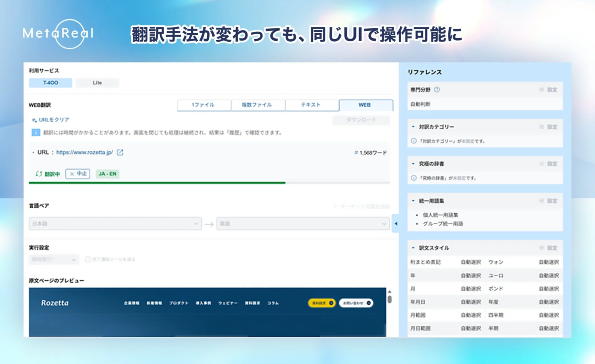
Task: Enable the 完了通知メールを送る checkbox
Action: (88, 259)
